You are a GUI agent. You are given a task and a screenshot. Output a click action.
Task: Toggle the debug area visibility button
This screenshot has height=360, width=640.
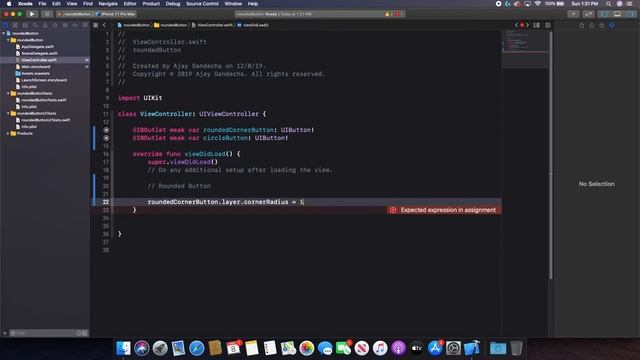click(x=617, y=14)
